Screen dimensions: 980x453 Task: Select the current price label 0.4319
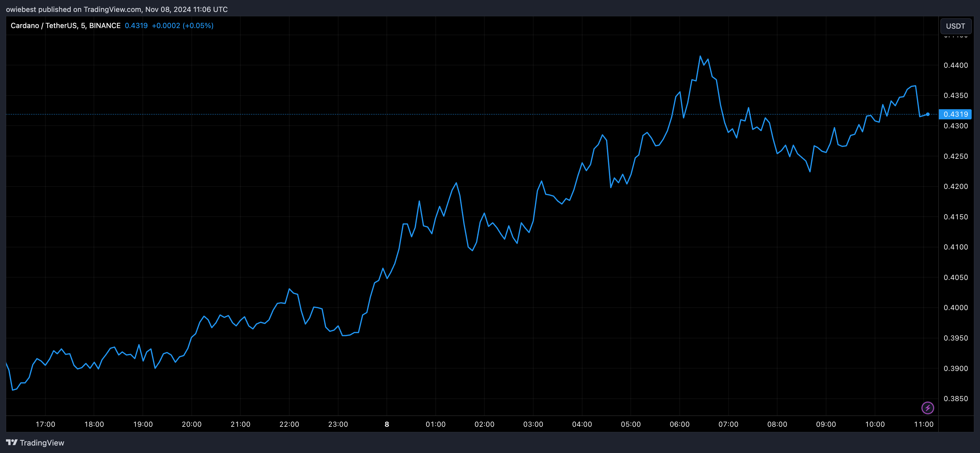click(955, 114)
